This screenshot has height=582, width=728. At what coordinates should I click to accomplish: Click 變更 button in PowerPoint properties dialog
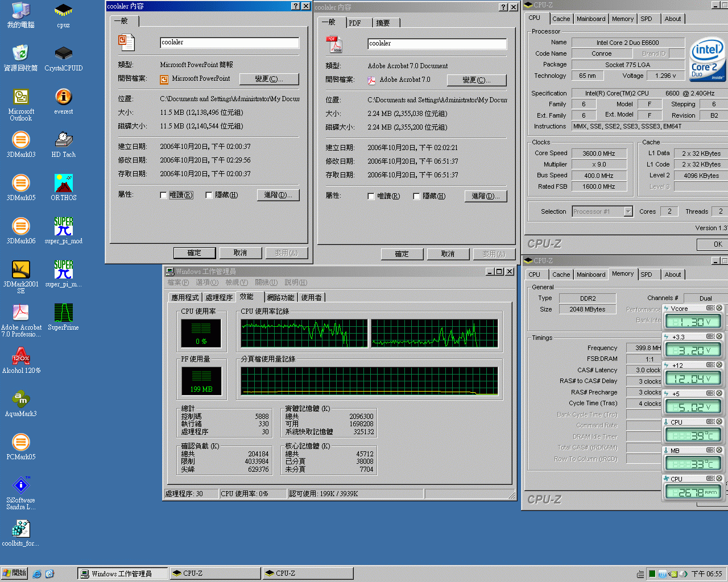(x=269, y=79)
